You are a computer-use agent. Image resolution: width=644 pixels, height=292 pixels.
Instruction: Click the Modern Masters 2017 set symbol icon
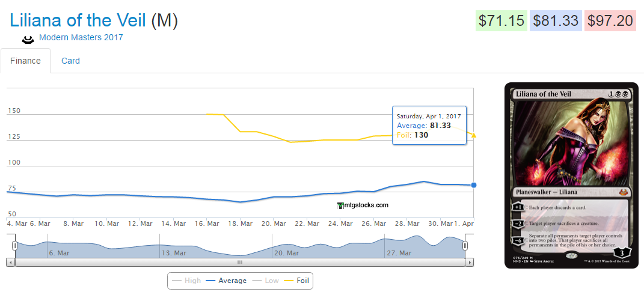28,40
